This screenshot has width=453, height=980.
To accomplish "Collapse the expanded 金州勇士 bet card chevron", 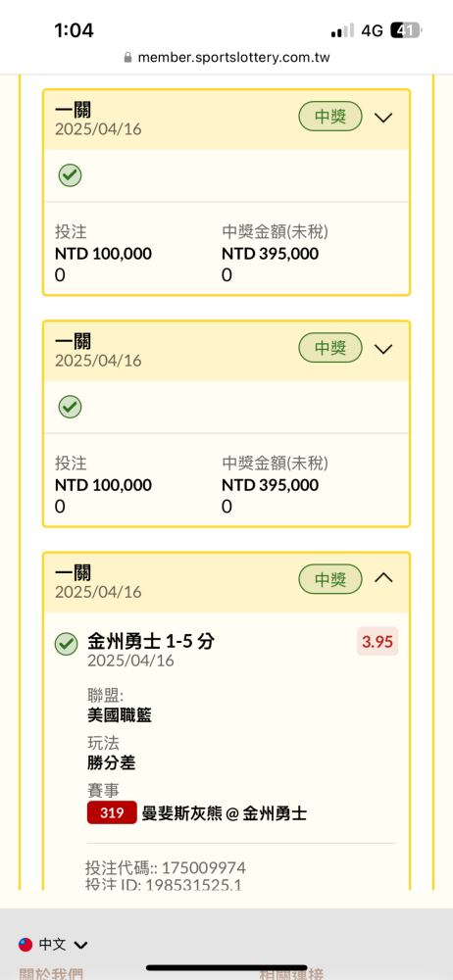I will [x=383, y=579].
